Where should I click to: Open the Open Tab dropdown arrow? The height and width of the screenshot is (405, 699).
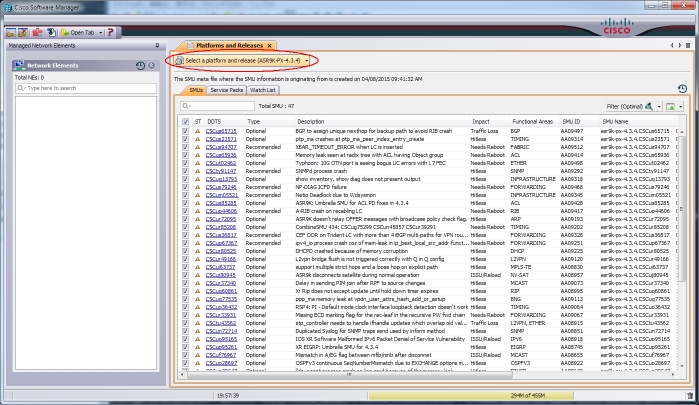point(101,33)
